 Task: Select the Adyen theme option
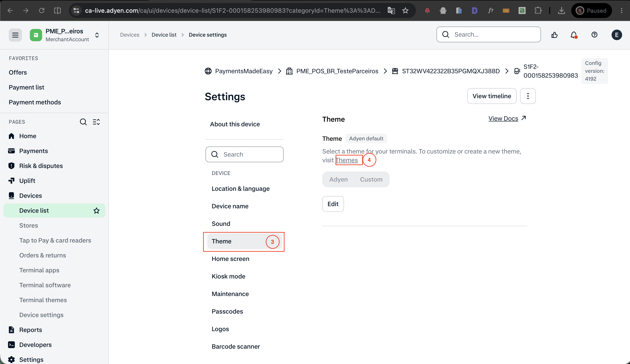[338, 179]
